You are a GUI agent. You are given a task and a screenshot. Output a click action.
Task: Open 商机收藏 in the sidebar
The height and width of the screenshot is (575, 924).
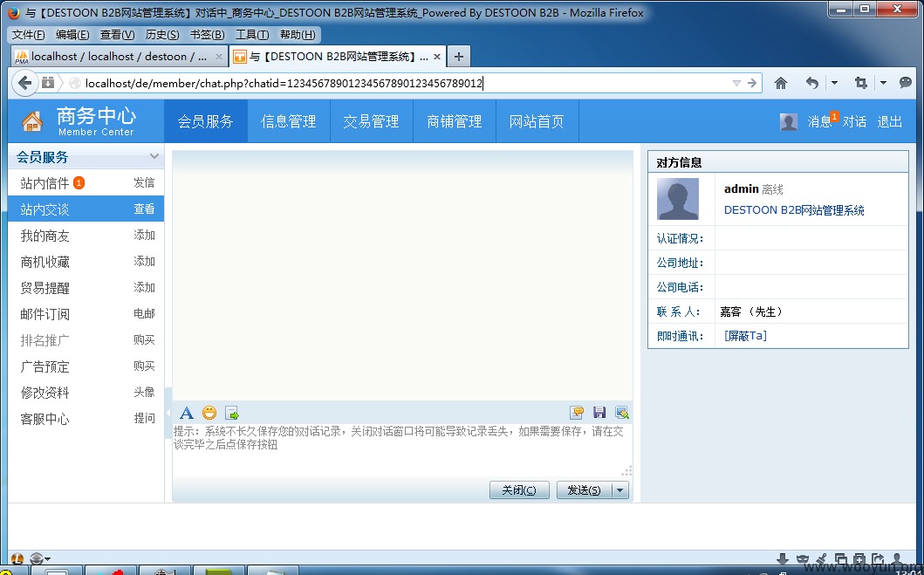click(44, 262)
